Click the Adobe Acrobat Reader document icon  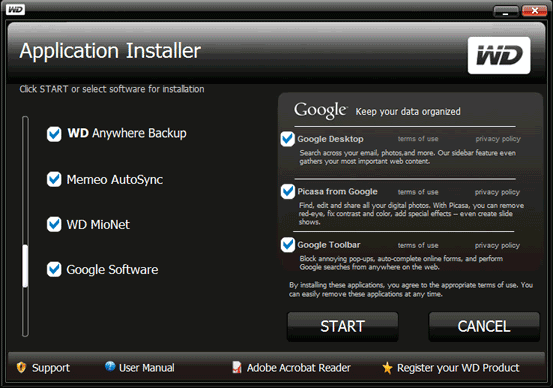pyautogui.click(x=237, y=367)
